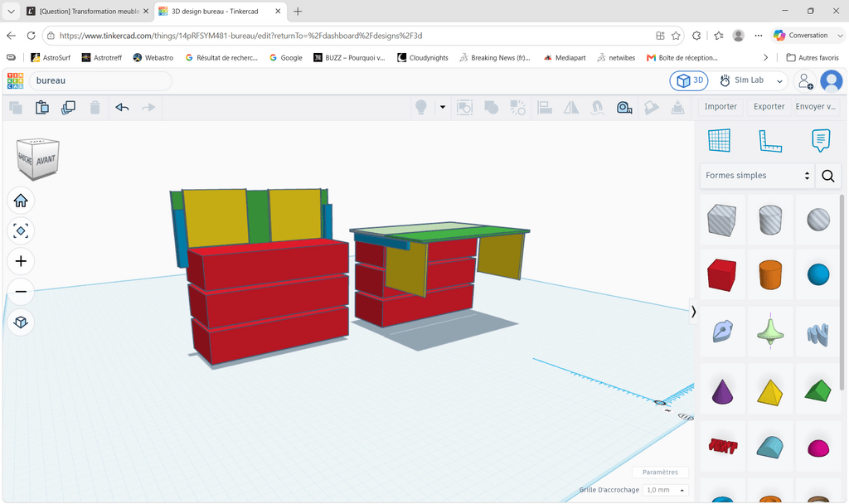Toggle the 3D design view button
The height and width of the screenshot is (504, 849).
[x=689, y=80]
